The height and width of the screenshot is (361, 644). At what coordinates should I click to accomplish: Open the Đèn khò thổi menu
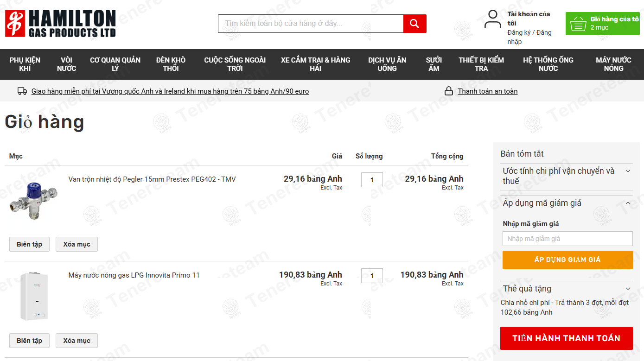click(171, 64)
